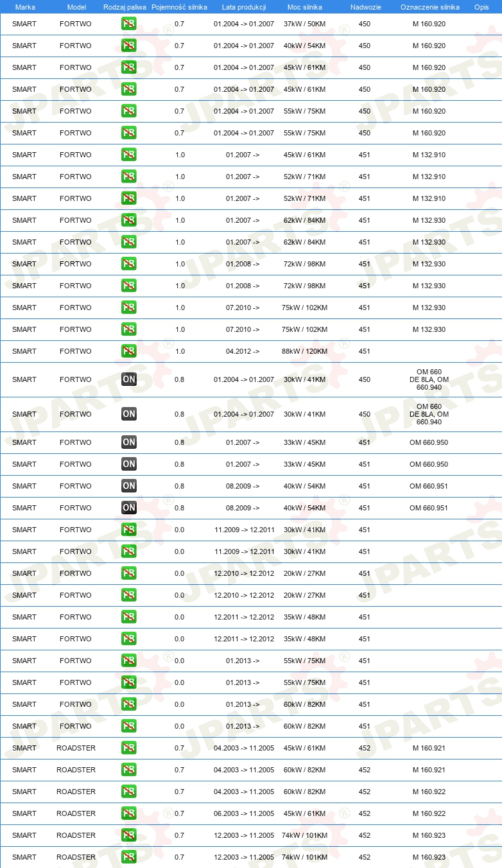Click 'ROADSTER' in the 06.2003 -> 11.2005 row
Image resolution: width=502 pixels, height=868 pixels.
[x=76, y=813]
